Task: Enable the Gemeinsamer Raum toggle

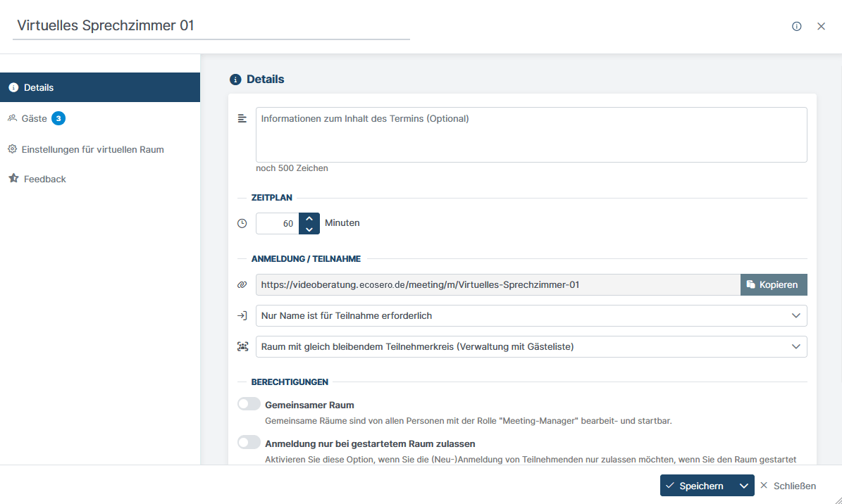Action: [249, 404]
